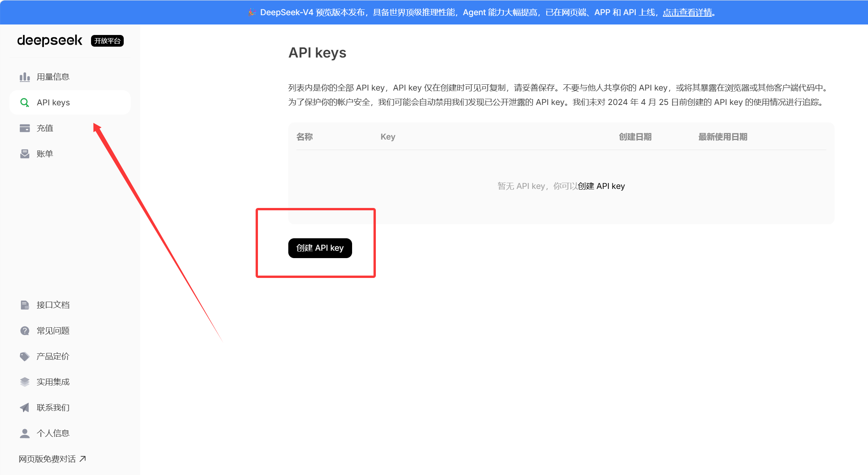
Task: Click the person icon beside 个人信息
Action: (25, 433)
